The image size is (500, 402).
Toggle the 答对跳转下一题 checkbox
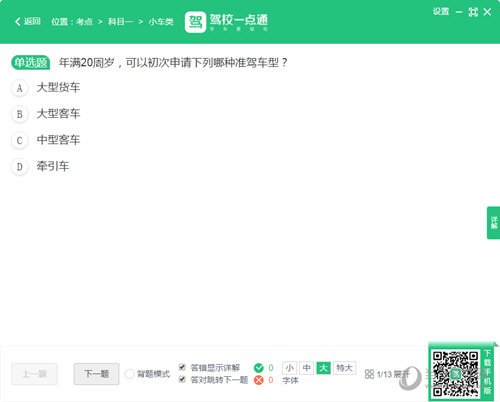tap(182, 379)
